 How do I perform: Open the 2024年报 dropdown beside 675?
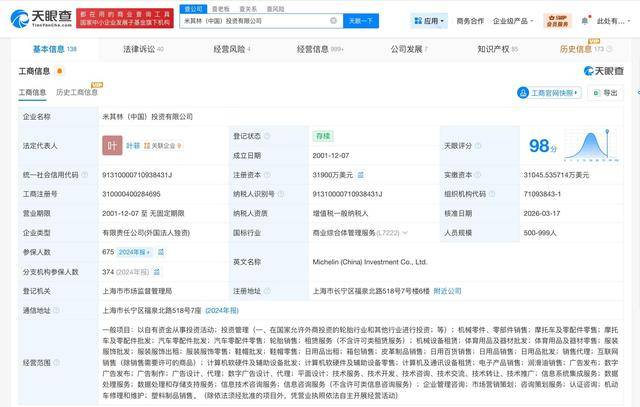(137, 253)
